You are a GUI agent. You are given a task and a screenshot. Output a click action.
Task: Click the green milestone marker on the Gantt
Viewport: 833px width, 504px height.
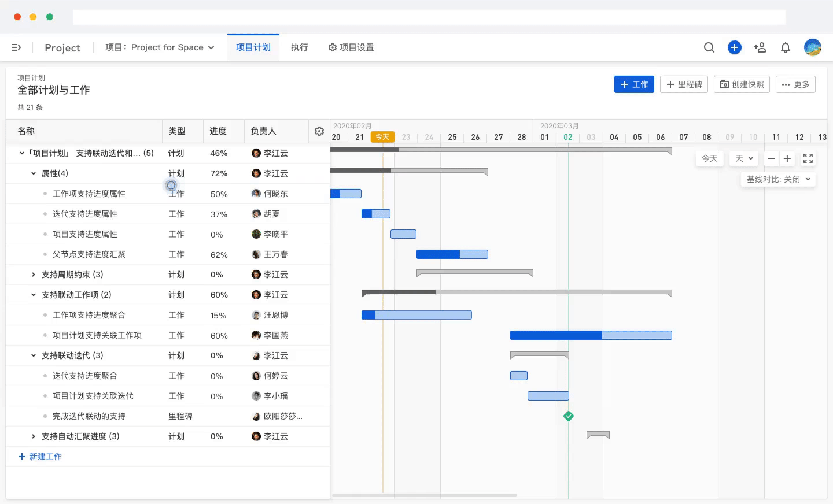(x=569, y=416)
